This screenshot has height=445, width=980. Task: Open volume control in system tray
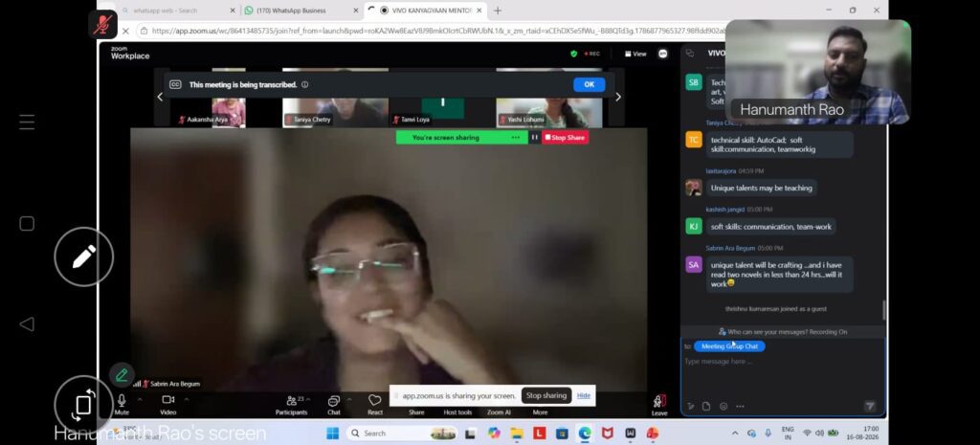[819, 434]
